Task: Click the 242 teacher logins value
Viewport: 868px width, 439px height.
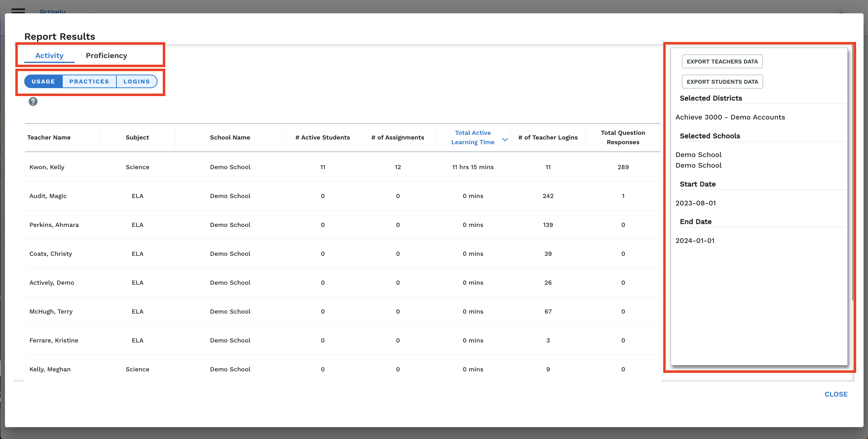Action: (x=548, y=196)
